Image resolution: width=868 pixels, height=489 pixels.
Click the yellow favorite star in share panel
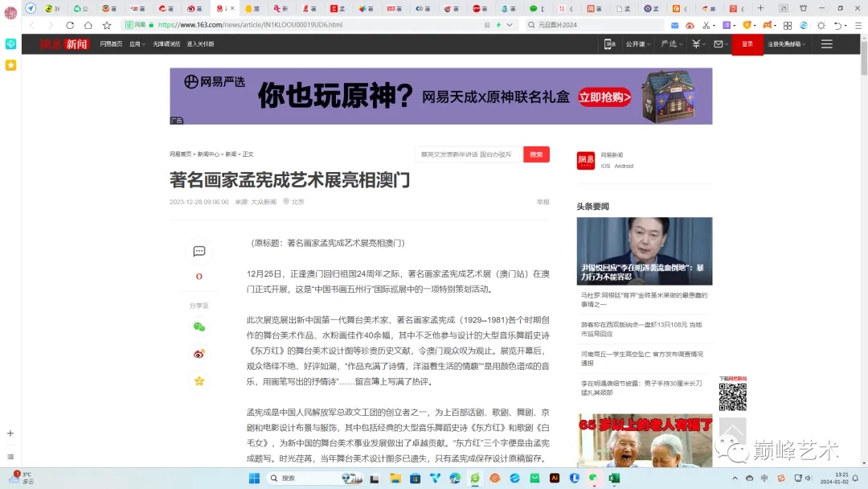199,380
